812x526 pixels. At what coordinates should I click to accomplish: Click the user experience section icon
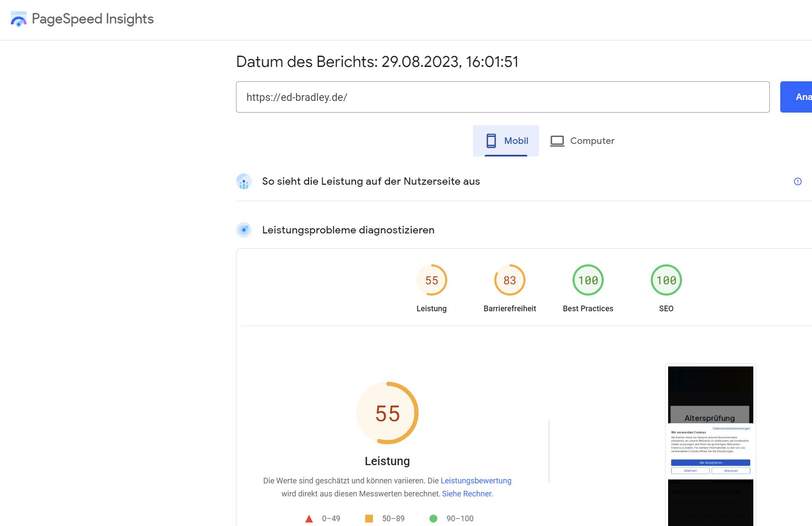244,181
